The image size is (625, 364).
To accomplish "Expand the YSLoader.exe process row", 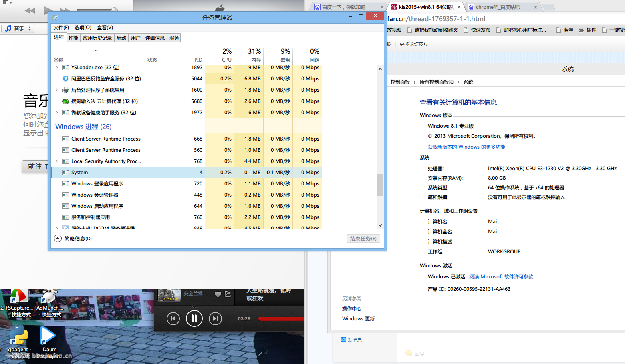I will (x=56, y=68).
